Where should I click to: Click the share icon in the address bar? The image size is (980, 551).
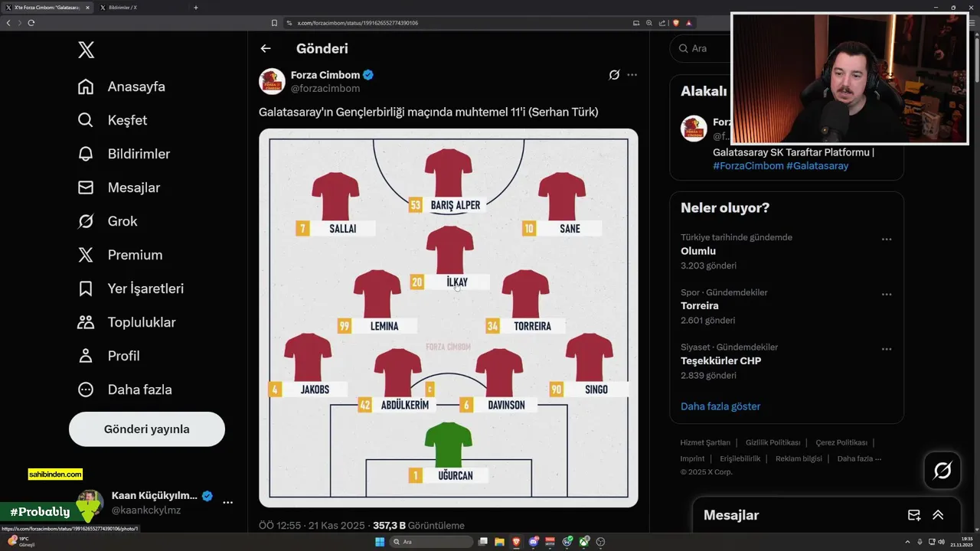662,23
